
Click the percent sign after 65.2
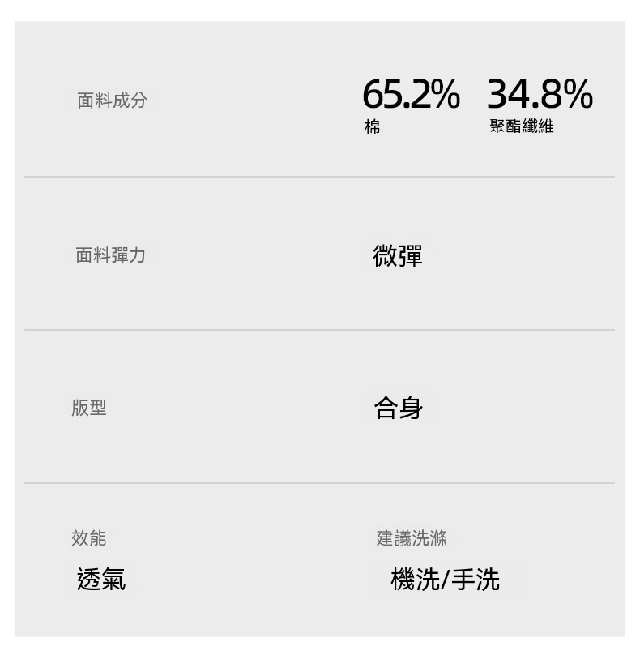pyautogui.click(x=445, y=94)
